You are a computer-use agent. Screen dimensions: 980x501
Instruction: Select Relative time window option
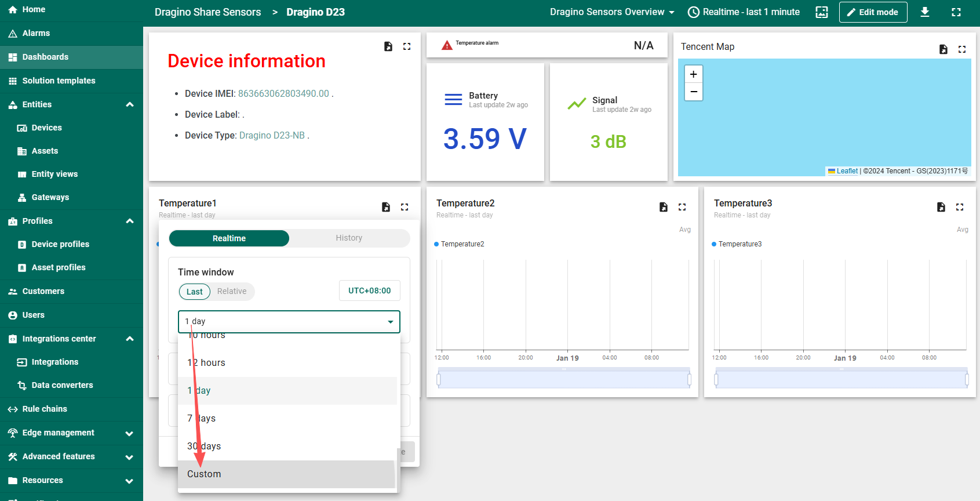[x=232, y=291]
